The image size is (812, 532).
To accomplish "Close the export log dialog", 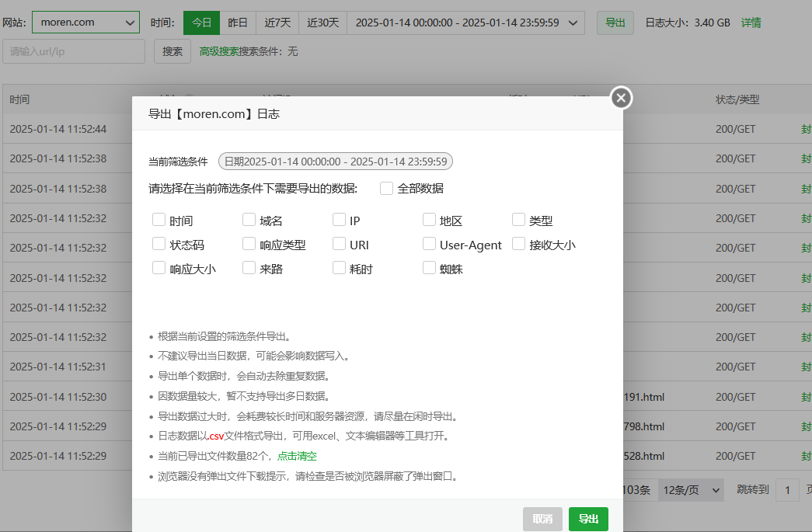I will coord(622,98).
